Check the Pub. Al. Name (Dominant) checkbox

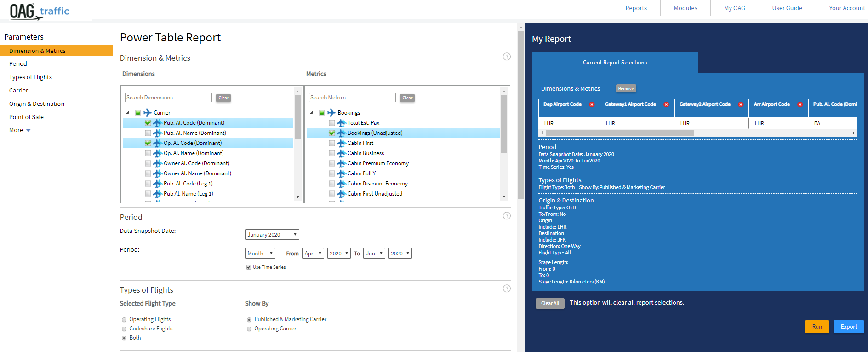(x=148, y=133)
